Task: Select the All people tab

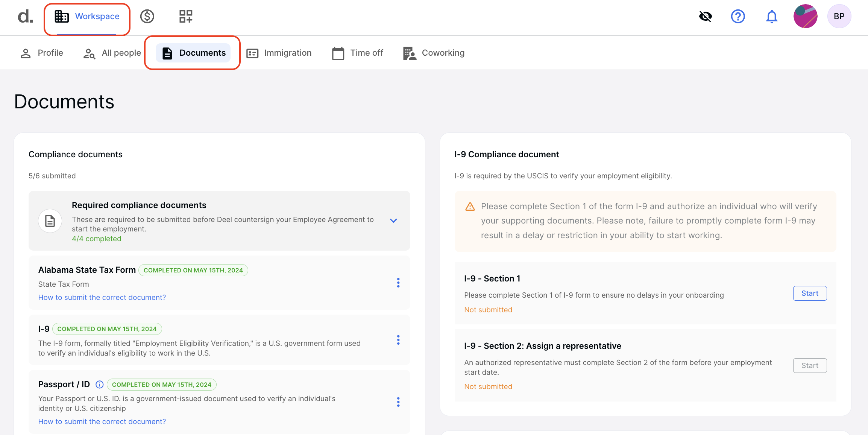Action: click(x=112, y=53)
